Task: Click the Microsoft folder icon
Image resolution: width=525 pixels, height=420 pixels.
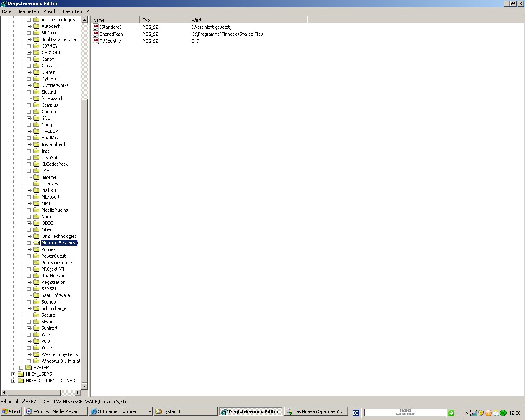Action: 36,197
